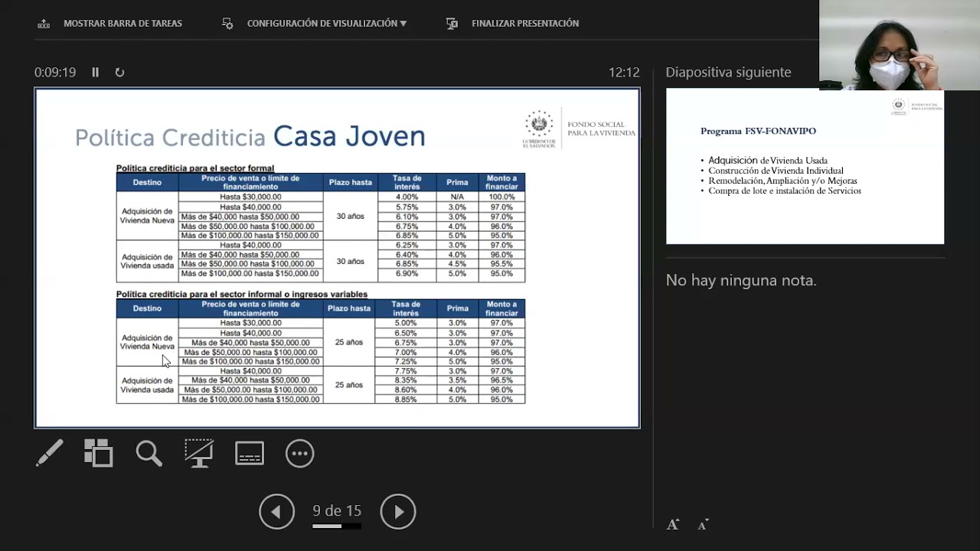980x551 pixels.
Task: Click the informal sector table heading
Action: point(242,294)
